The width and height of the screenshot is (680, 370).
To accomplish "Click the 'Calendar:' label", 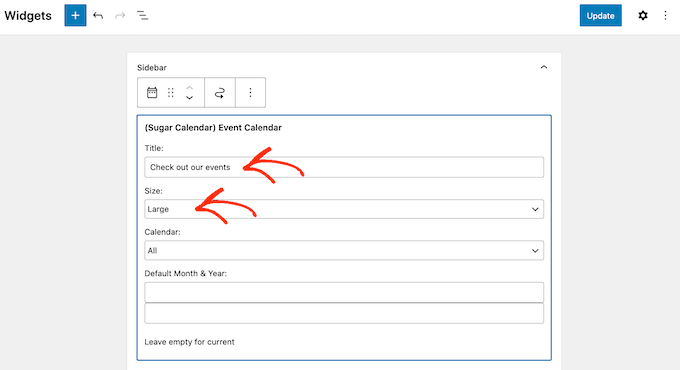I will tap(162, 232).
